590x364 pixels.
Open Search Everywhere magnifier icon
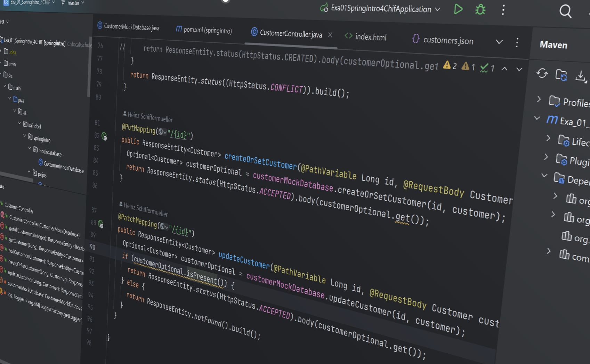[x=565, y=11]
